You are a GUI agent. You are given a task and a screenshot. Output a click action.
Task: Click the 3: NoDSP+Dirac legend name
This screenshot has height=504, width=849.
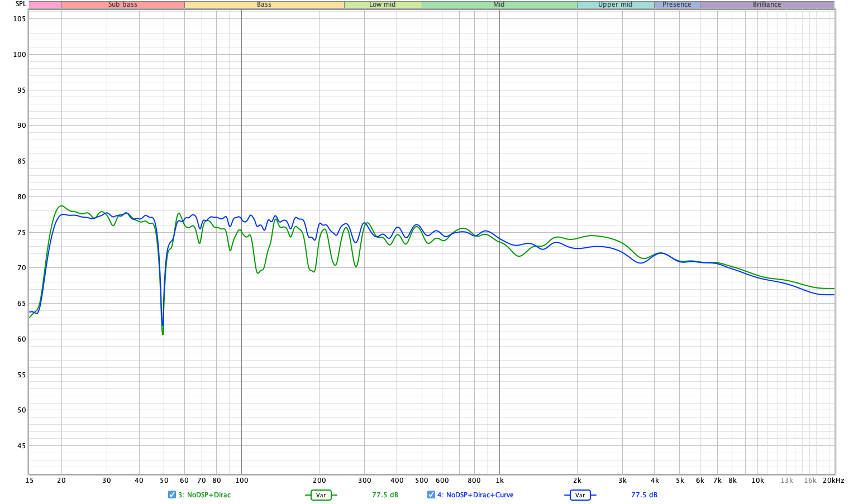(x=204, y=495)
